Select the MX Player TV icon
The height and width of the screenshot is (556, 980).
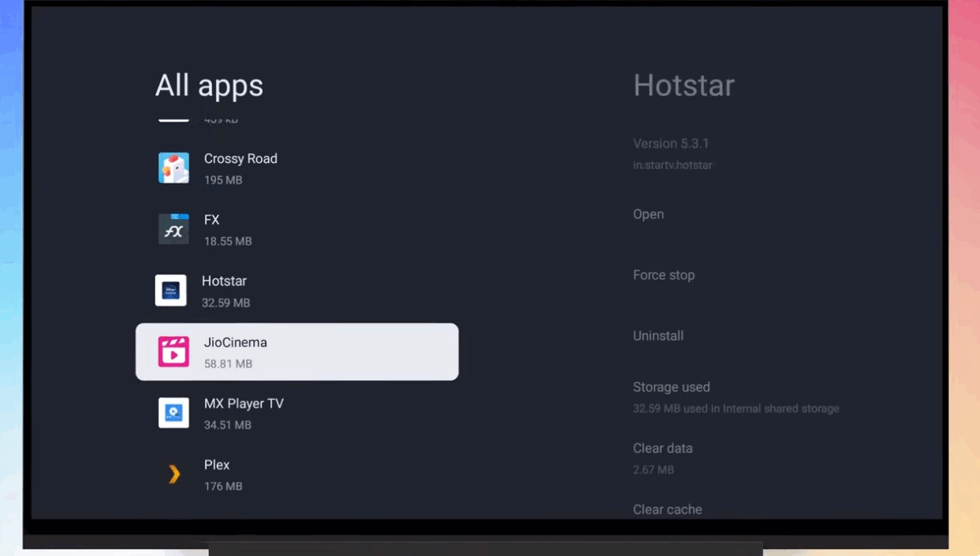tap(173, 412)
